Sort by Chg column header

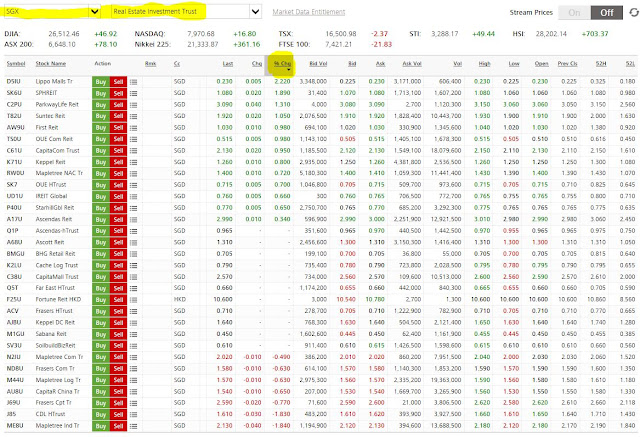click(x=257, y=64)
